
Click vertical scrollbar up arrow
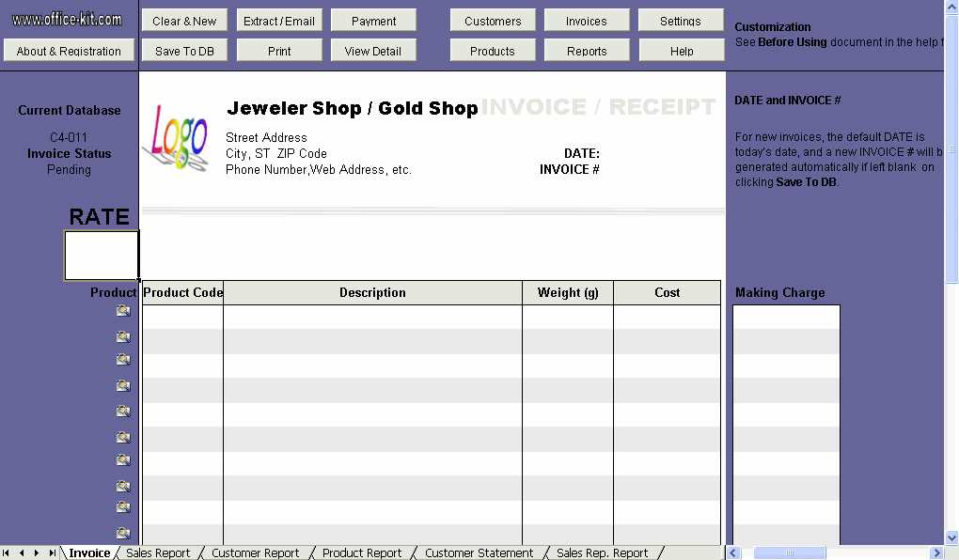click(x=951, y=7)
